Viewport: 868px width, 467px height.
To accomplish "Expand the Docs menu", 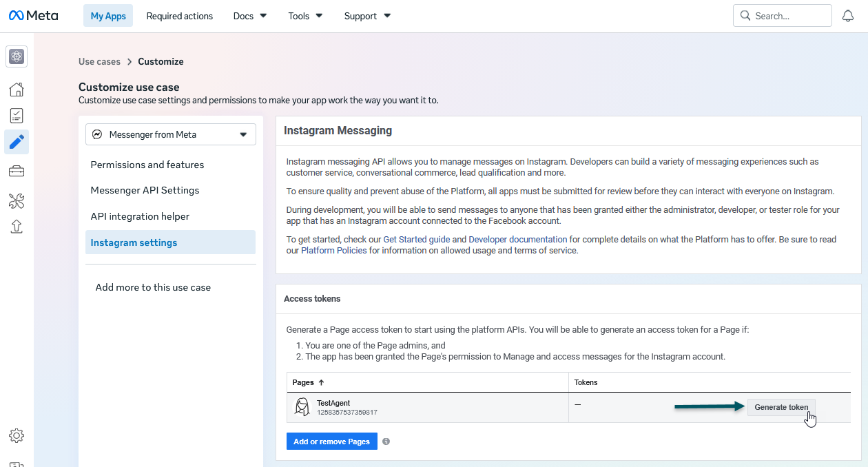I will pos(250,16).
